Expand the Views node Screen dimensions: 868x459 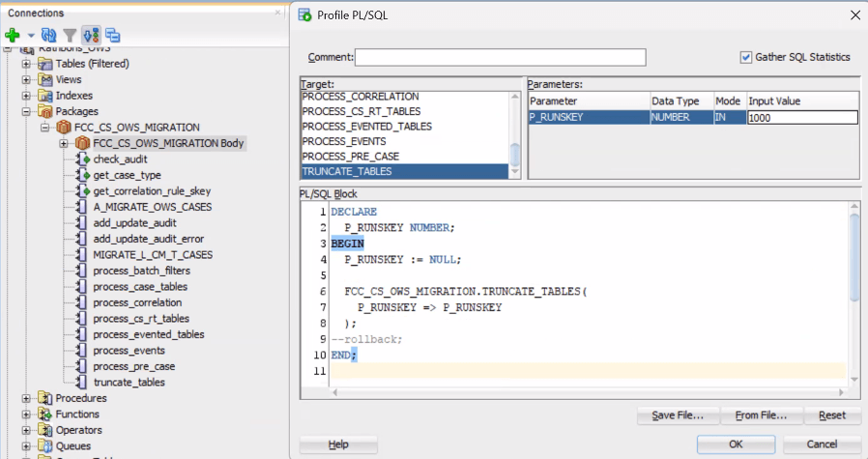(x=26, y=80)
